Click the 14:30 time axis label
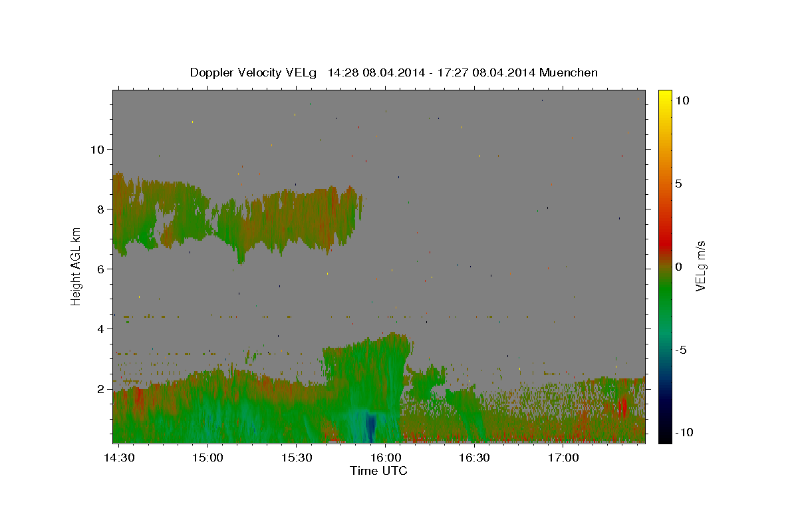Image resolution: width=798 pixels, height=532 pixels. (118, 458)
